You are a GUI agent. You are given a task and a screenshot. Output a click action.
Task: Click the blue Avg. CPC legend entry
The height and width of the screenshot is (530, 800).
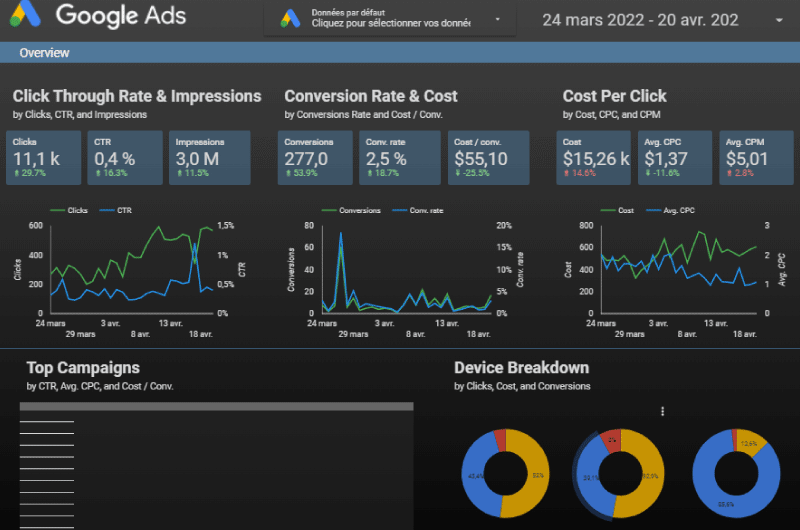point(670,210)
